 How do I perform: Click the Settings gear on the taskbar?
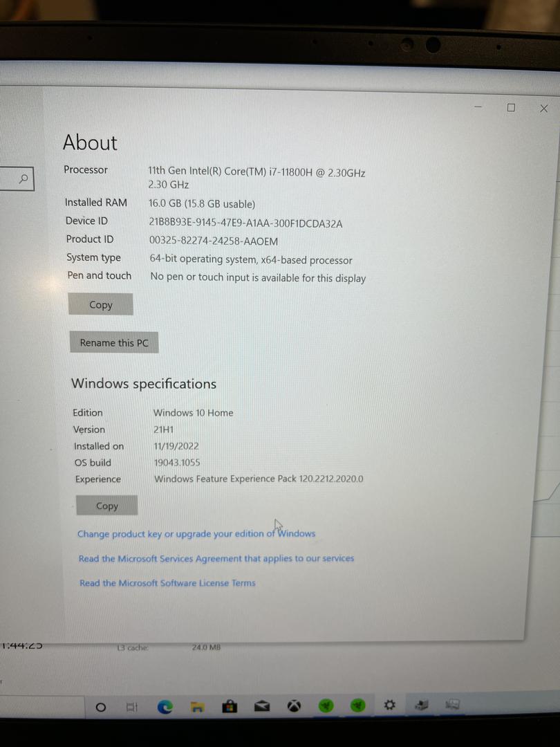[x=389, y=705]
